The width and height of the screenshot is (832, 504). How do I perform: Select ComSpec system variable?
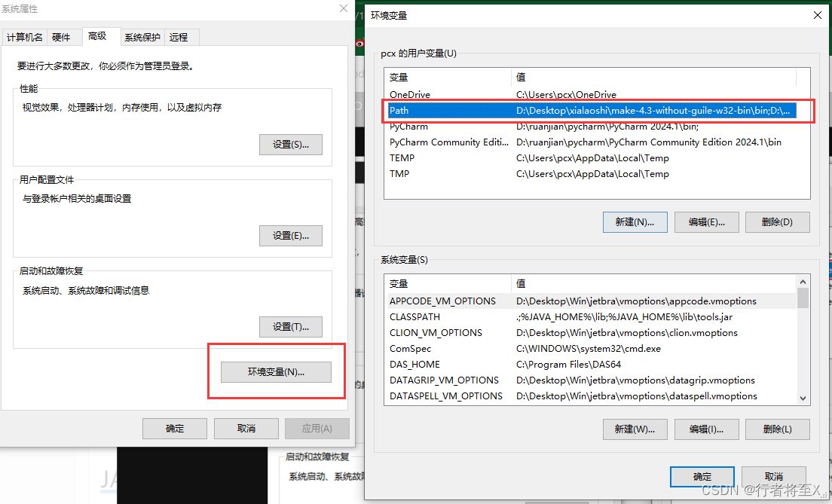pyautogui.click(x=592, y=349)
